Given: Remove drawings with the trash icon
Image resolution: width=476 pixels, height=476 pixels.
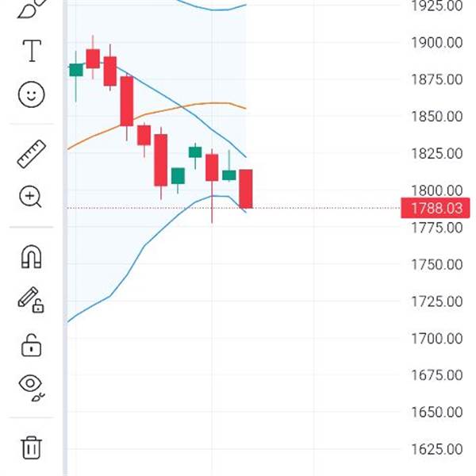Looking at the screenshot, I should point(31,447).
